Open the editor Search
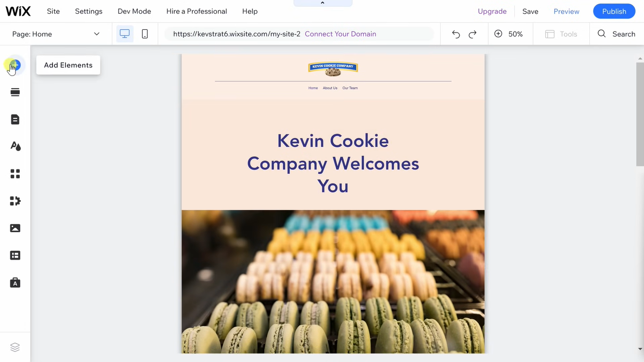 [x=616, y=34]
